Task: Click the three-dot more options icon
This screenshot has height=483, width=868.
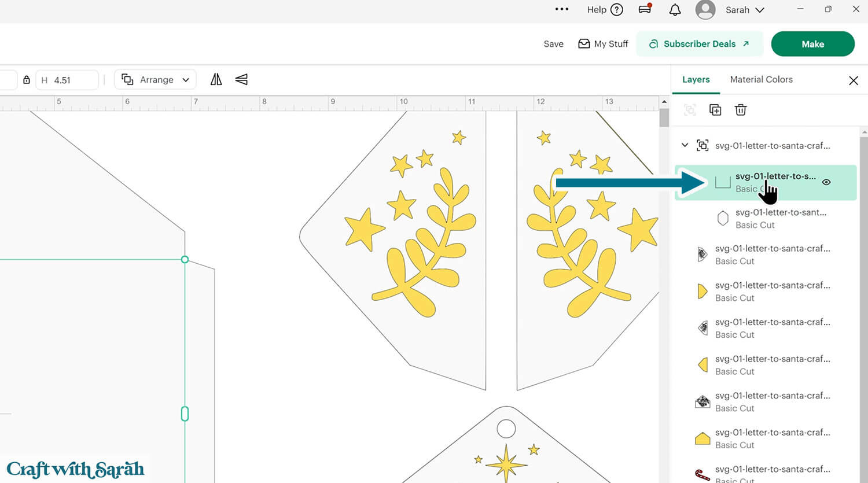Action: click(561, 9)
